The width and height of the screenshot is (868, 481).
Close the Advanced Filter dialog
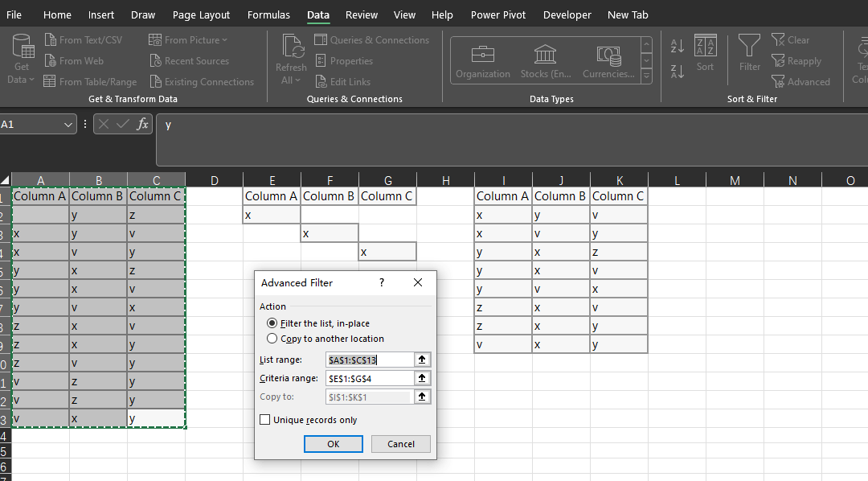tap(418, 282)
